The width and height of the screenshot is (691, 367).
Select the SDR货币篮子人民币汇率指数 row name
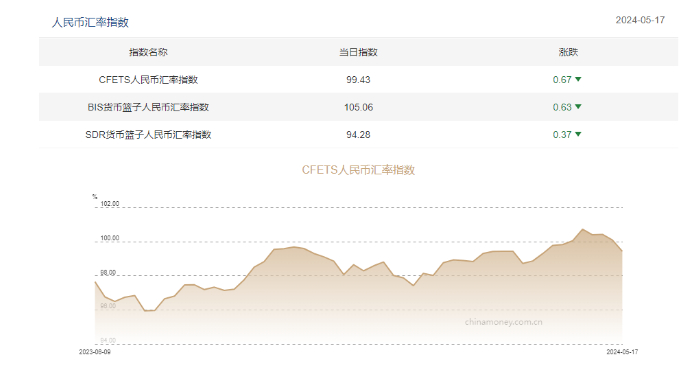pos(148,135)
